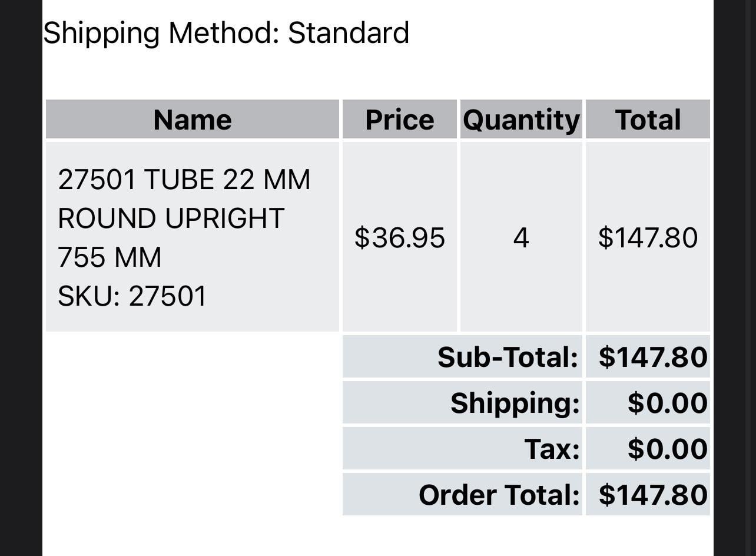The height and width of the screenshot is (556, 756).
Task: Click the Order Total label
Action: click(x=499, y=495)
